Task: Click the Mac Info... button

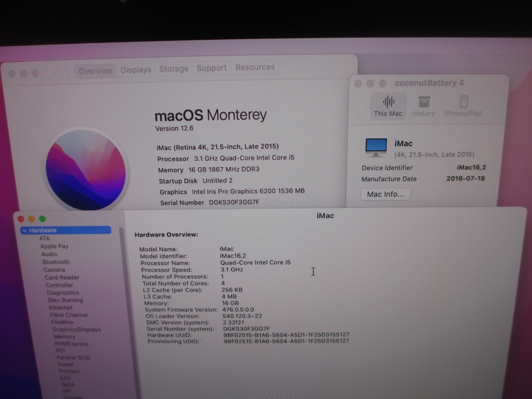Action: tap(385, 194)
